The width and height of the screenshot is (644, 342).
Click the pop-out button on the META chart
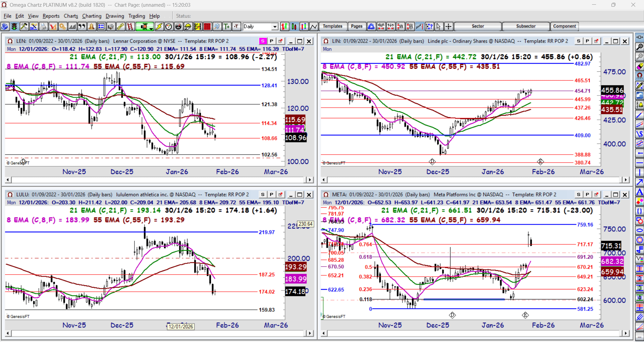pyautogui.click(x=596, y=194)
